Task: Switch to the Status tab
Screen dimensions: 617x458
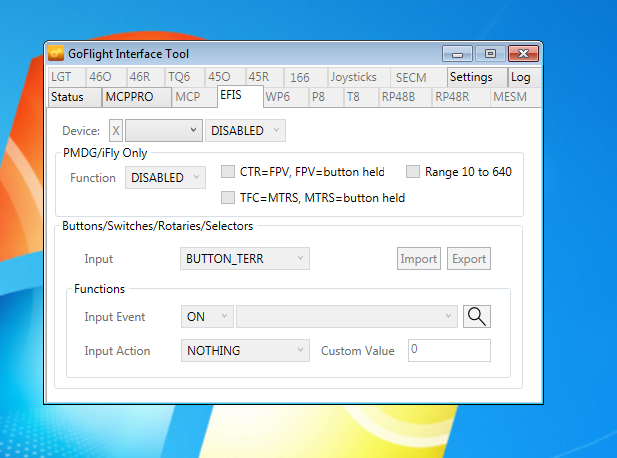Action: 67,97
